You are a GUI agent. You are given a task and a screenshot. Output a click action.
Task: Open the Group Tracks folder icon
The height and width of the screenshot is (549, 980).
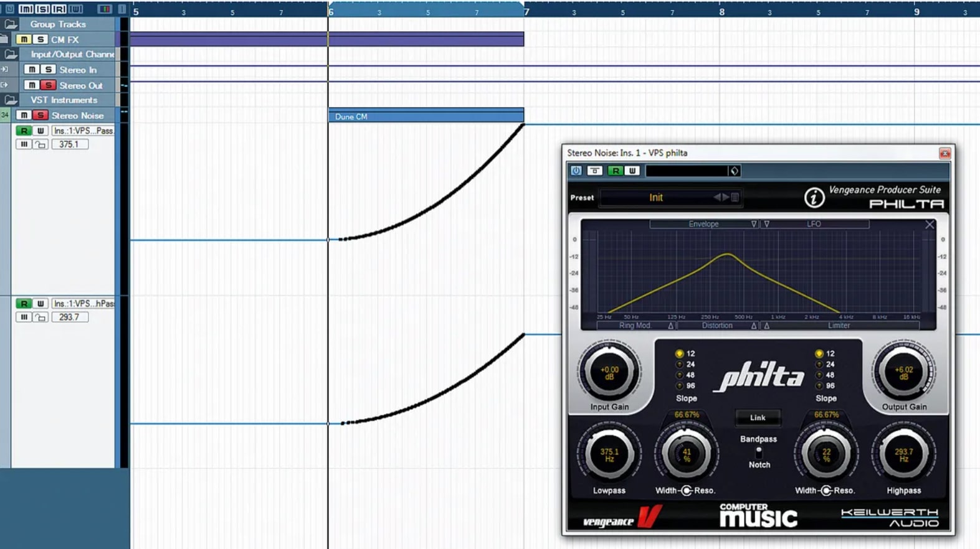pos(11,24)
